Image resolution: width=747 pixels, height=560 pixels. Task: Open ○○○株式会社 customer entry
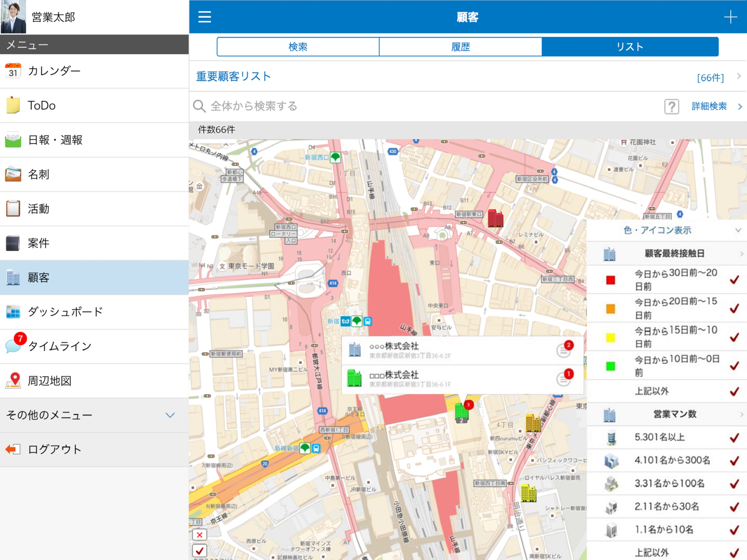pyautogui.click(x=463, y=350)
